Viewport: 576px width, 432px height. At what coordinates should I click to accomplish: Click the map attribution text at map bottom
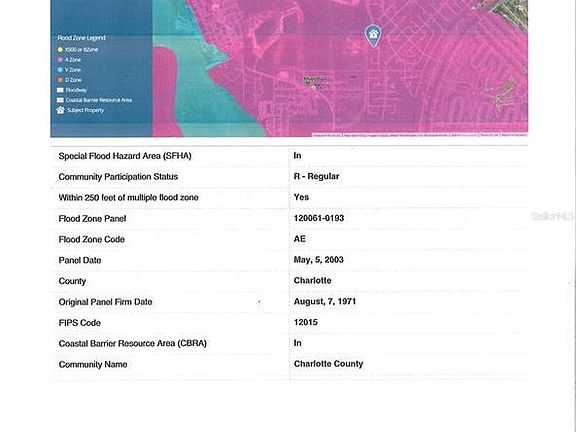pos(420,135)
